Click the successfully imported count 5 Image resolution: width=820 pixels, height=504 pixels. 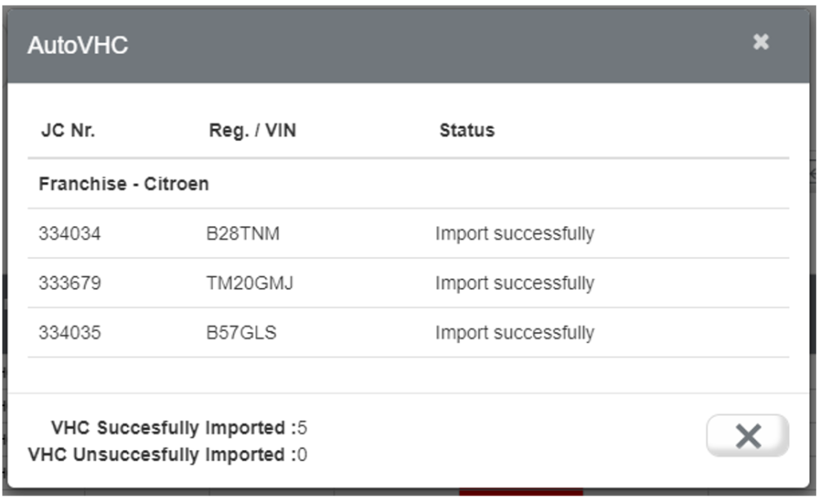[302, 428]
